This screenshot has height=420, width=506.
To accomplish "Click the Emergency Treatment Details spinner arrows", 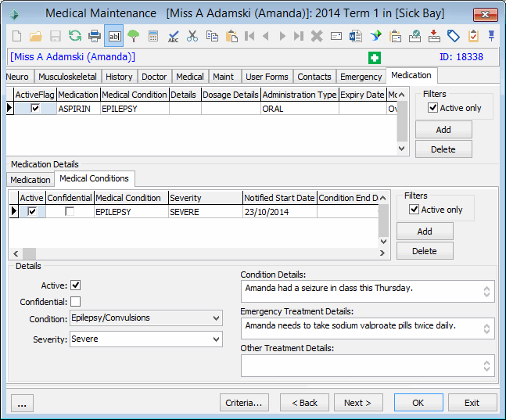I will 486,328.
